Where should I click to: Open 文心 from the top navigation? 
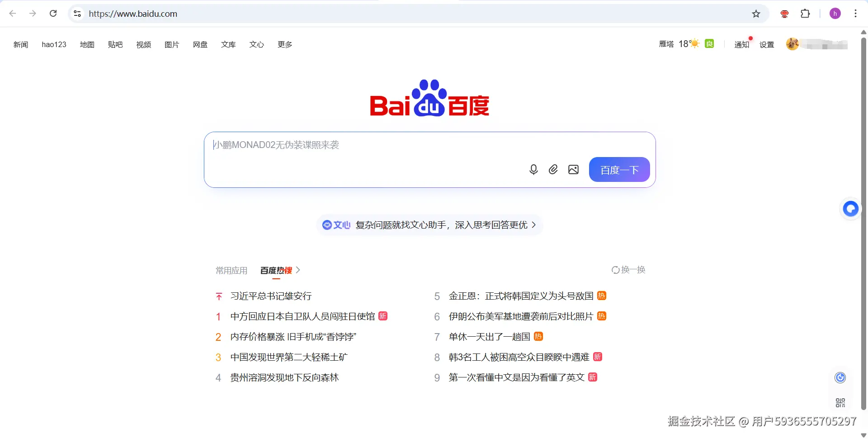click(x=257, y=44)
